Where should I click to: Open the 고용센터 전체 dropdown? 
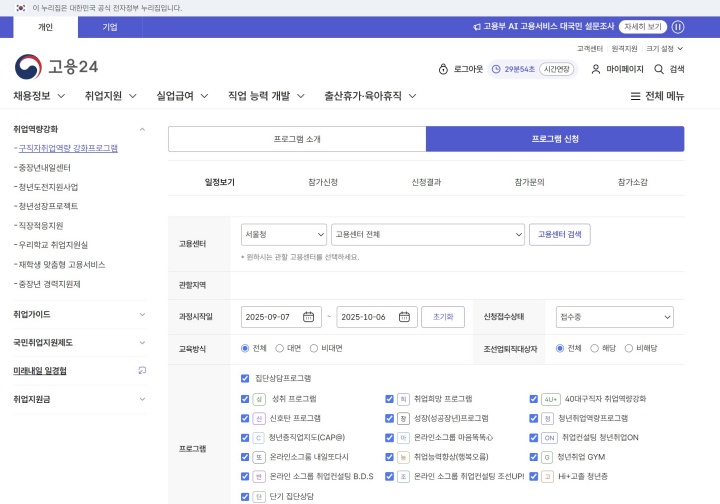pyautogui.click(x=428, y=235)
